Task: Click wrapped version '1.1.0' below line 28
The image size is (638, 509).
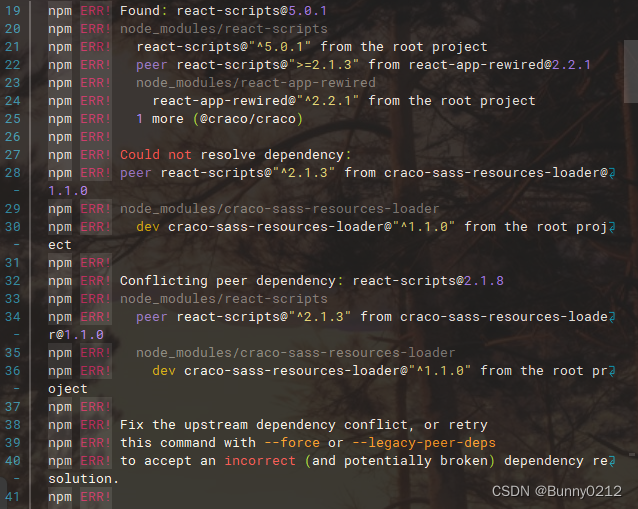Action: [x=68, y=191]
